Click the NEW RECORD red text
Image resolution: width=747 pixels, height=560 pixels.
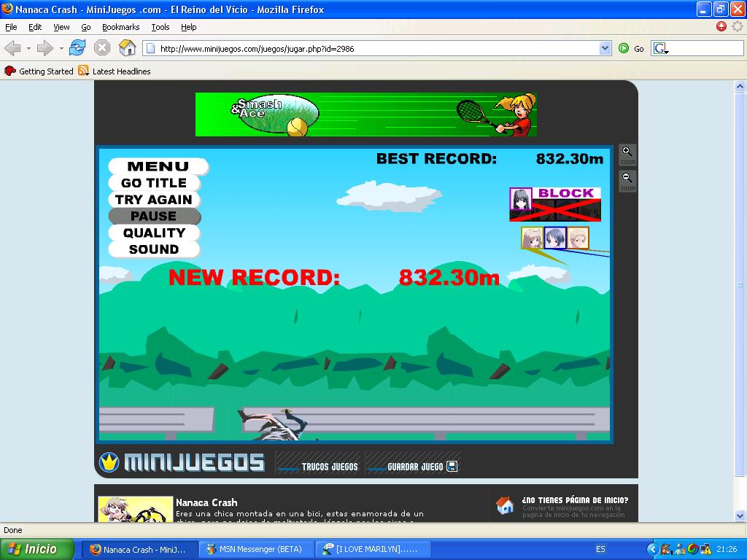(254, 277)
